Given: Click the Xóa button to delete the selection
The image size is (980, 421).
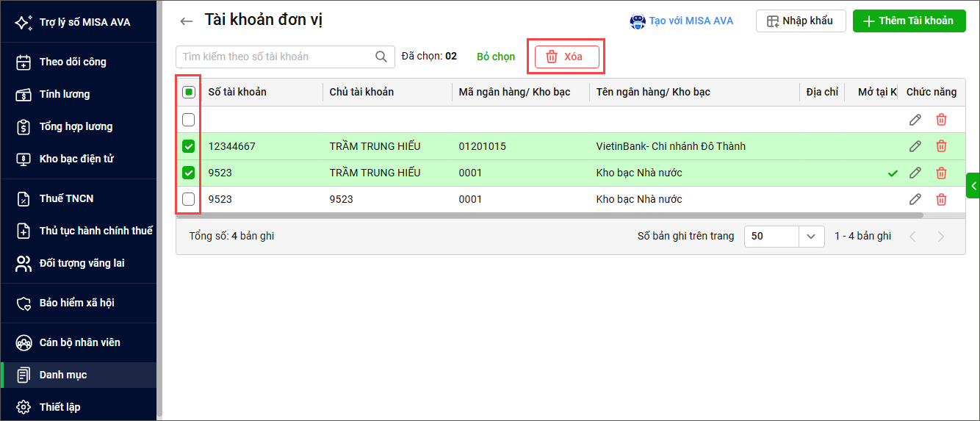Looking at the screenshot, I should pyautogui.click(x=566, y=57).
